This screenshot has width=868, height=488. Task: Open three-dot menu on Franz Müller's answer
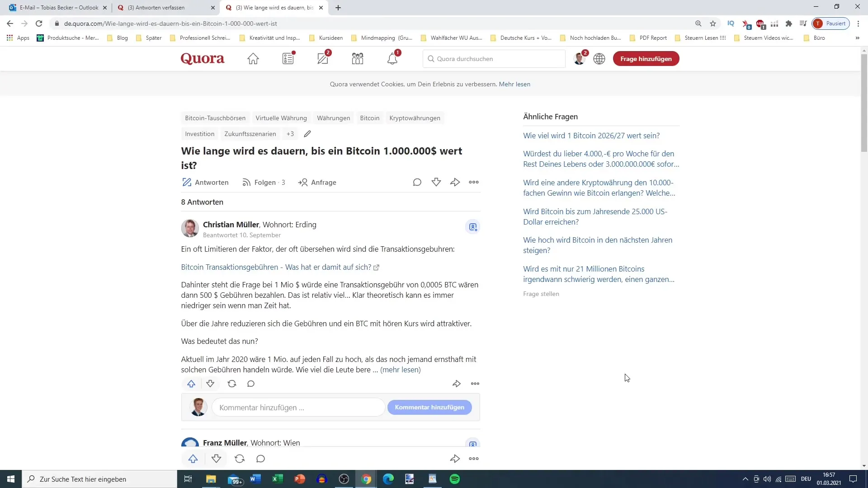[474, 459]
